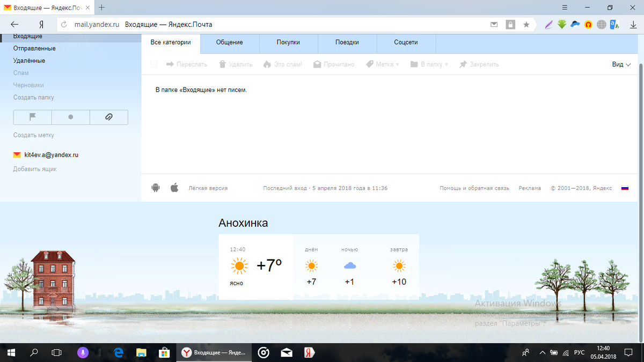This screenshot has width=644, height=362.
Task: Open the site security lock icon
Action: [510, 24]
